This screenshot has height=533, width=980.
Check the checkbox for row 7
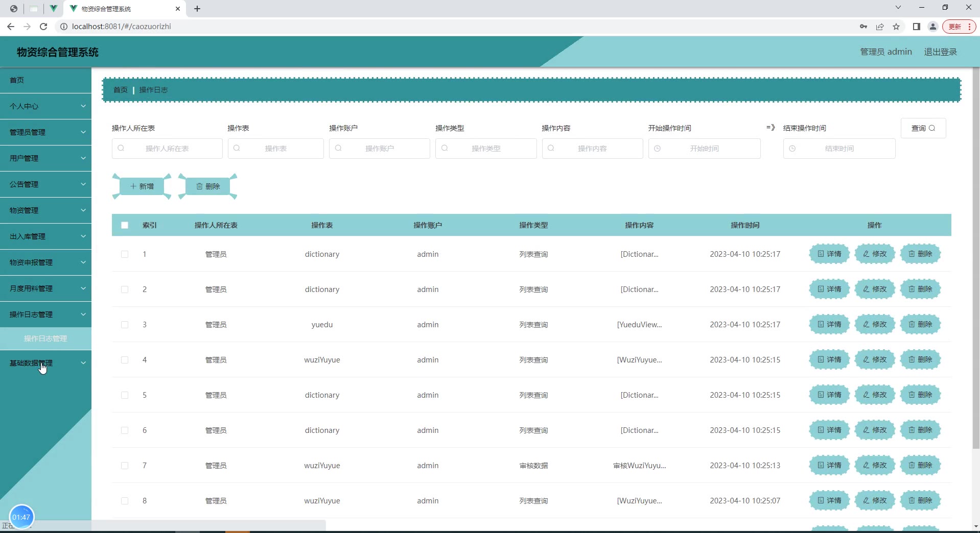125,466
